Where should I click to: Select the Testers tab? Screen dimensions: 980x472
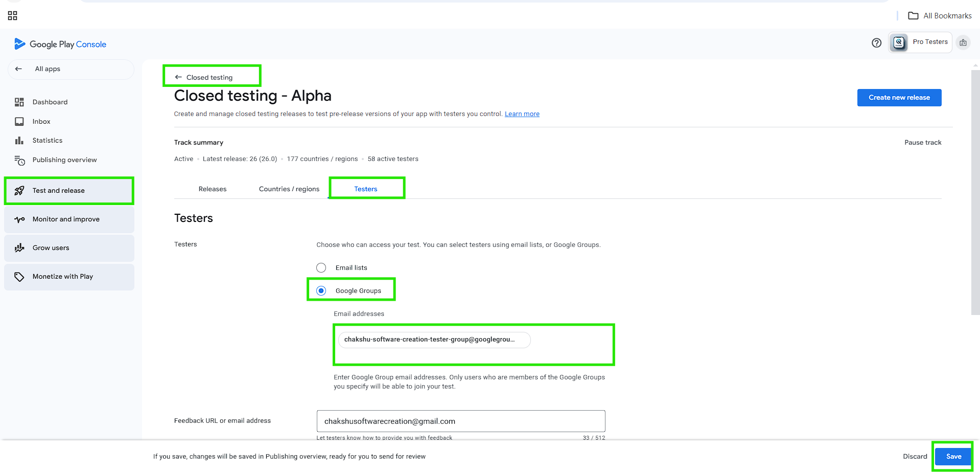pyautogui.click(x=366, y=189)
